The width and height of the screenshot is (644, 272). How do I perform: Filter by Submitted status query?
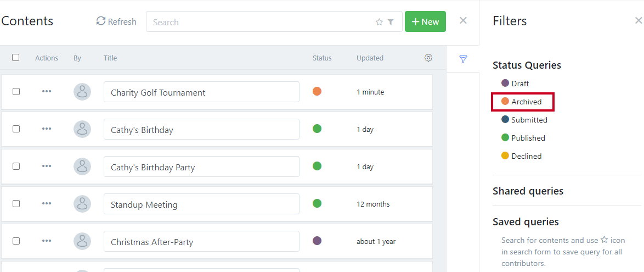(x=524, y=120)
